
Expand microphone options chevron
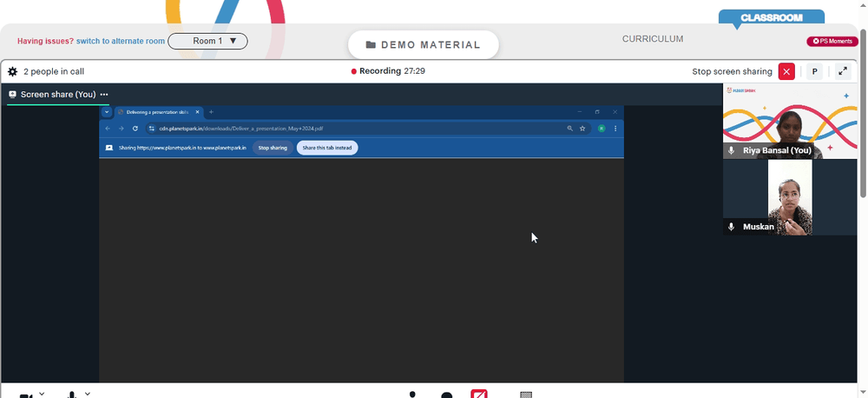pyautogui.click(x=88, y=395)
